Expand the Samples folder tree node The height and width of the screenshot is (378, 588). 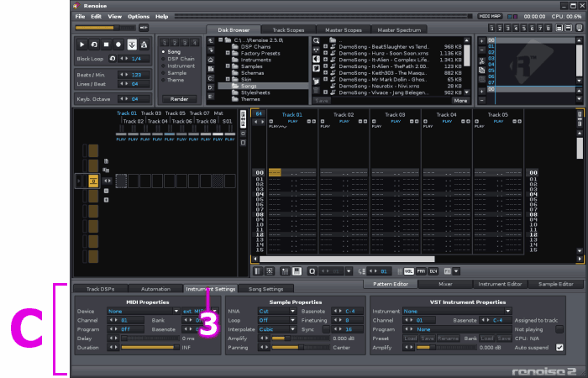[x=228, y=66]
